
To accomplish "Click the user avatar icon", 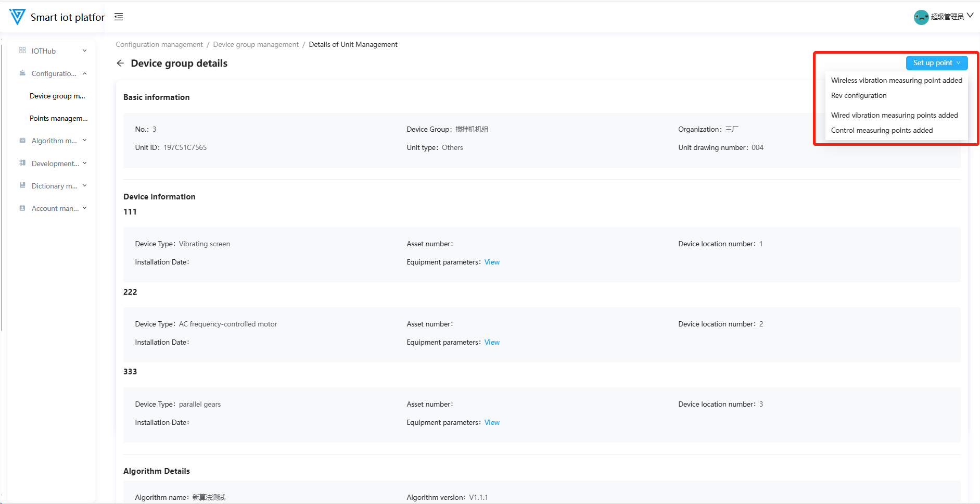I will click(921, 17).
